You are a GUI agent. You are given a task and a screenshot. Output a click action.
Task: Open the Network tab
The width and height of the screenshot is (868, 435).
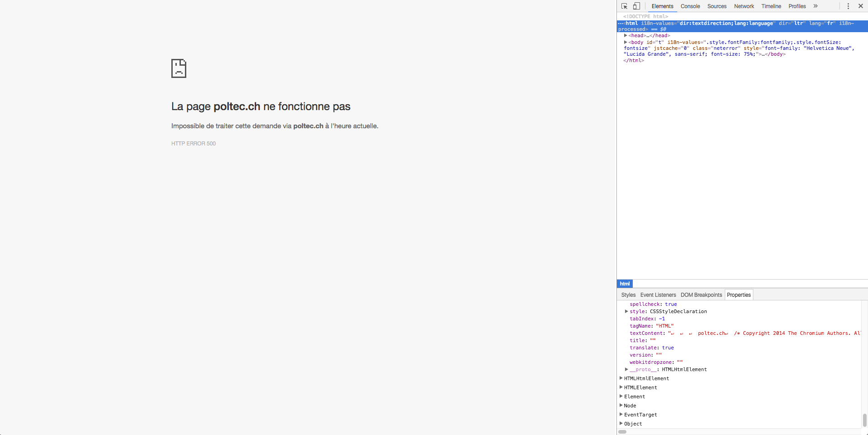point(744,6)
